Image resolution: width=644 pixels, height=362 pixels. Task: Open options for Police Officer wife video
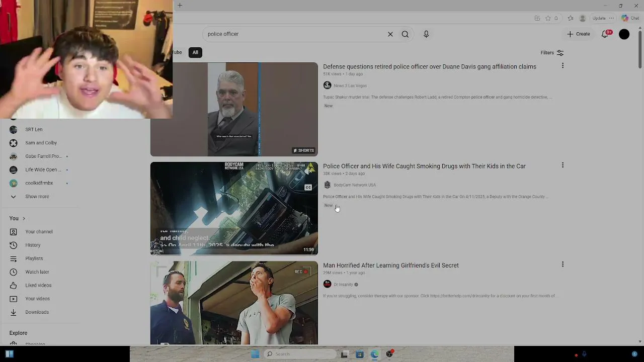click(562, 165)
